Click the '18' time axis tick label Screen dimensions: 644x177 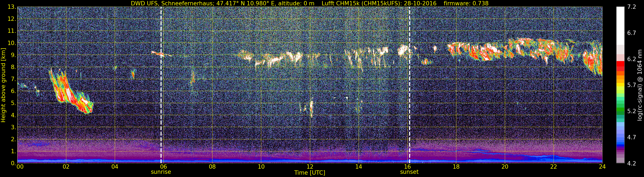[x=456, y=167]
